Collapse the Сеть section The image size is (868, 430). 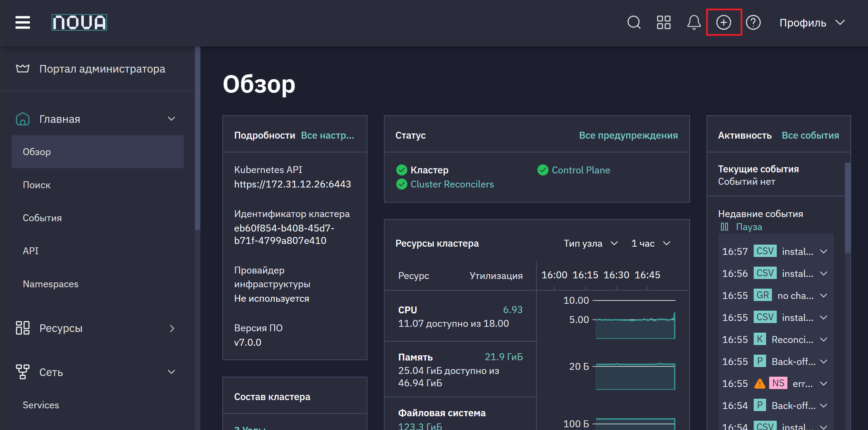[171, 372]
